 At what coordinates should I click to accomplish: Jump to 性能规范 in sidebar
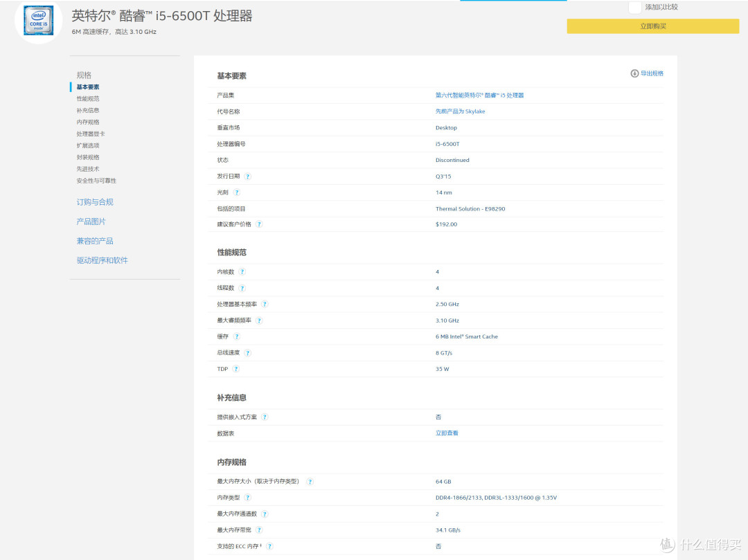tap(88, 99)
